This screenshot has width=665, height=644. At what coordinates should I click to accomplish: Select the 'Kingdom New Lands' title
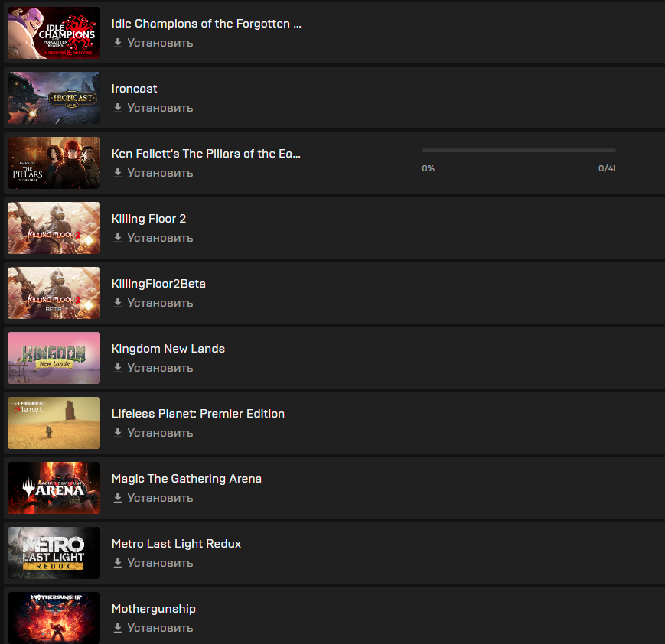point(168,349)
